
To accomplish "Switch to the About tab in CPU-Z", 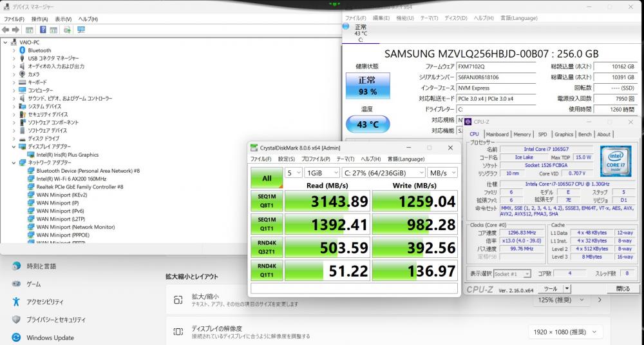I will point(603,135).
